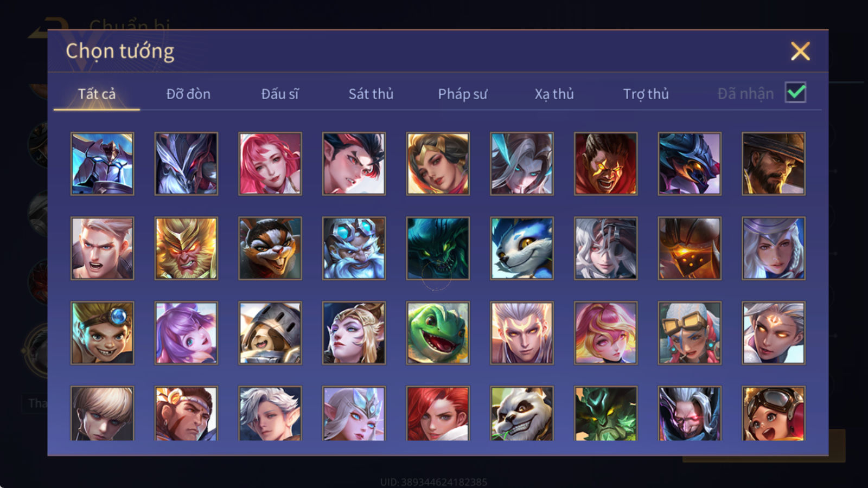Choose the cowboy hat bearded hero
Viewport: 868px width, 488px height.
(x=774, y=164)
